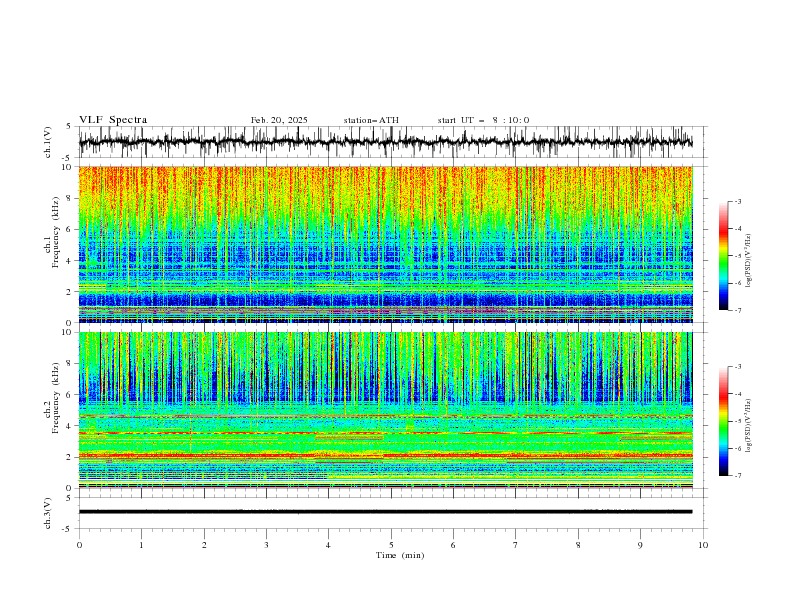Click the ch.2 spectrogram panel
Viewport: 792px width, 612px height.
click(385, 410)
